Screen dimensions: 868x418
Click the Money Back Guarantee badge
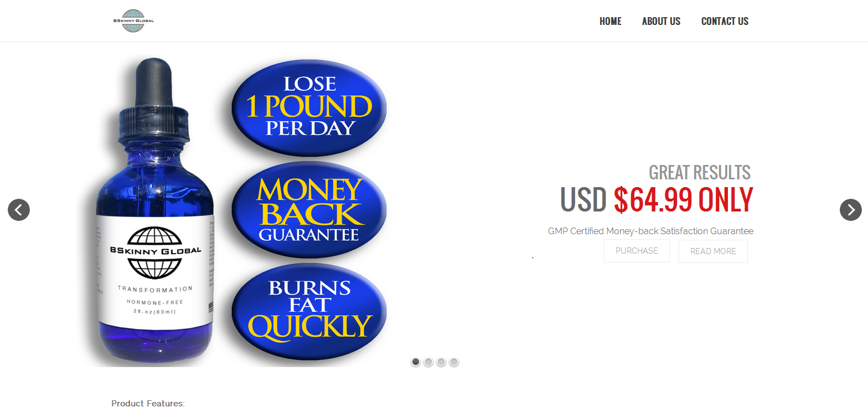coord(309,210)
